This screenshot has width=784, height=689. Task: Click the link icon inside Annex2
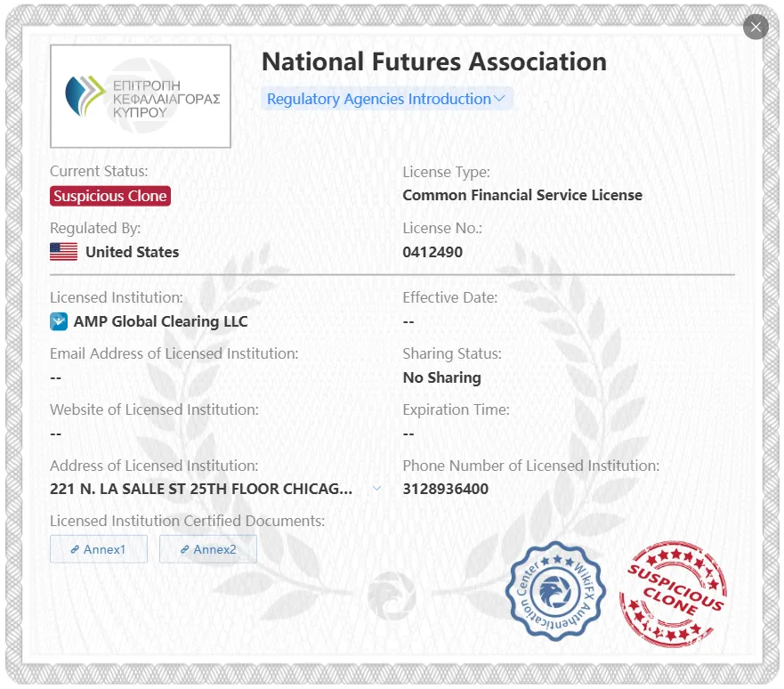tap(185, 549)
